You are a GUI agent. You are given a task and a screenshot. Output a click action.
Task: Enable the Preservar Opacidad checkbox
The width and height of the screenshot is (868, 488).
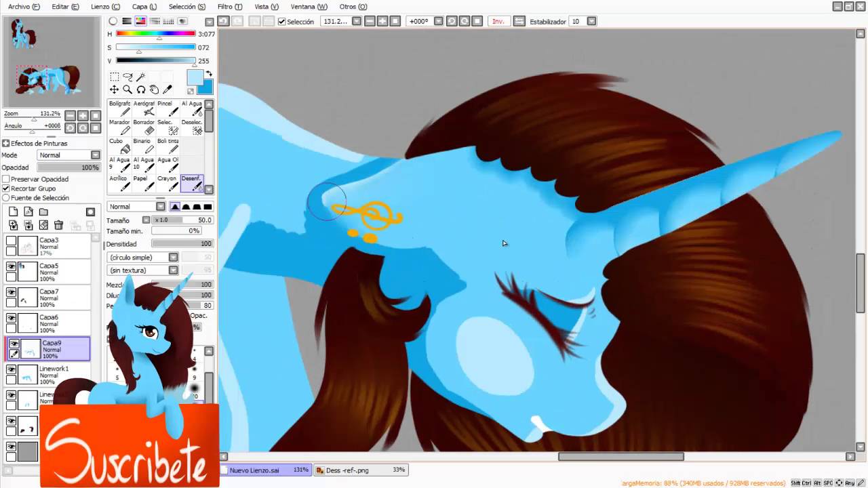pyautogui.click(x=6, y=180)
